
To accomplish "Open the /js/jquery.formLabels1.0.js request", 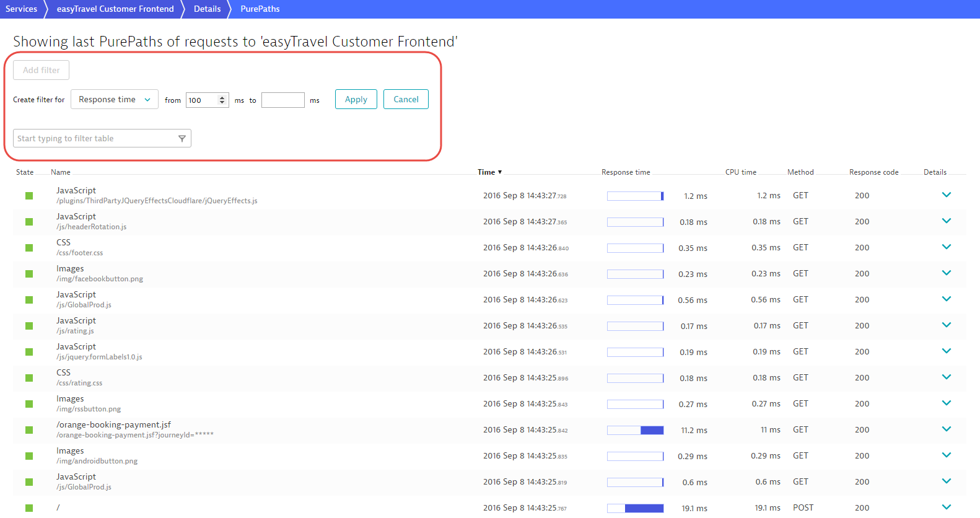I will click(99, 357).
